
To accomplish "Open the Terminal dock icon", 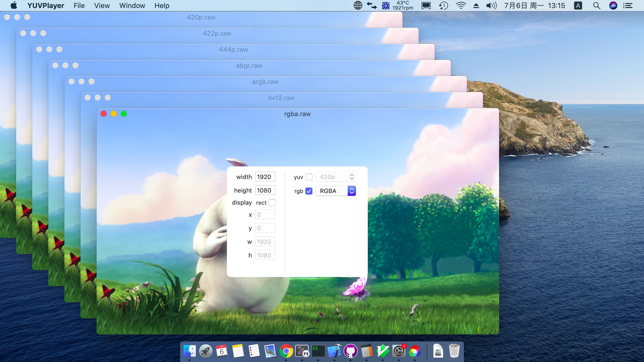I will (x=318, y=351).
